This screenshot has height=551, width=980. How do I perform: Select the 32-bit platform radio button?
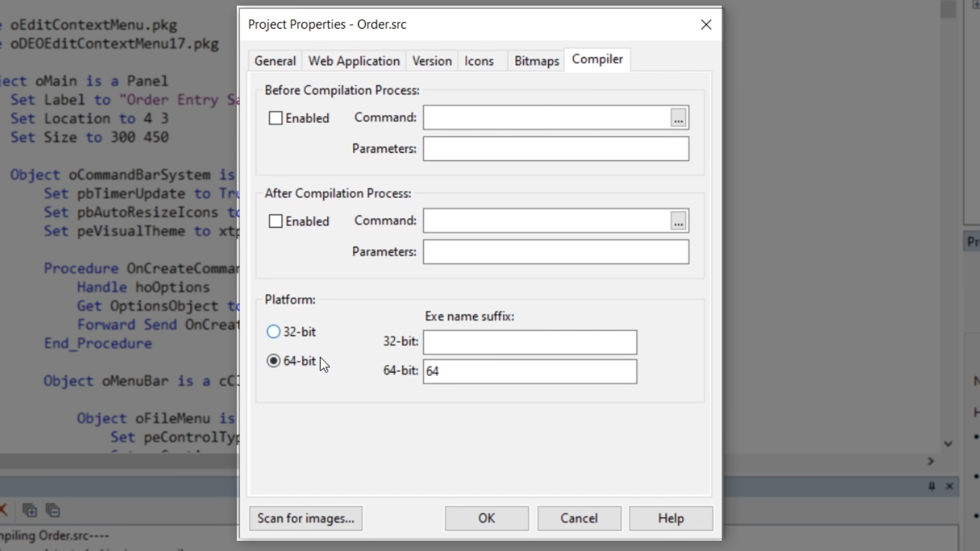pos(274,332)
